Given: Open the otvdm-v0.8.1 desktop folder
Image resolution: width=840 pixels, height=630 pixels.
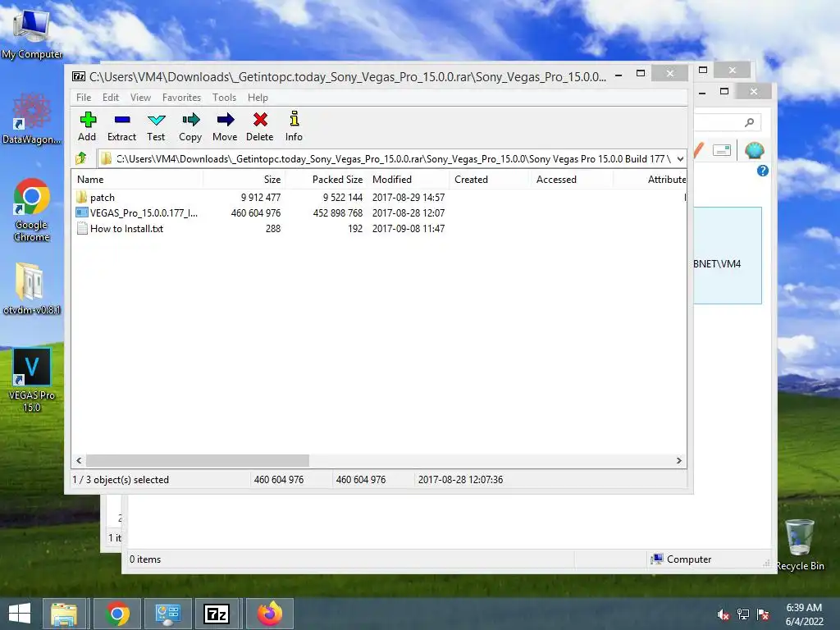Looking at the screenshot, I should tap(32, 288).
